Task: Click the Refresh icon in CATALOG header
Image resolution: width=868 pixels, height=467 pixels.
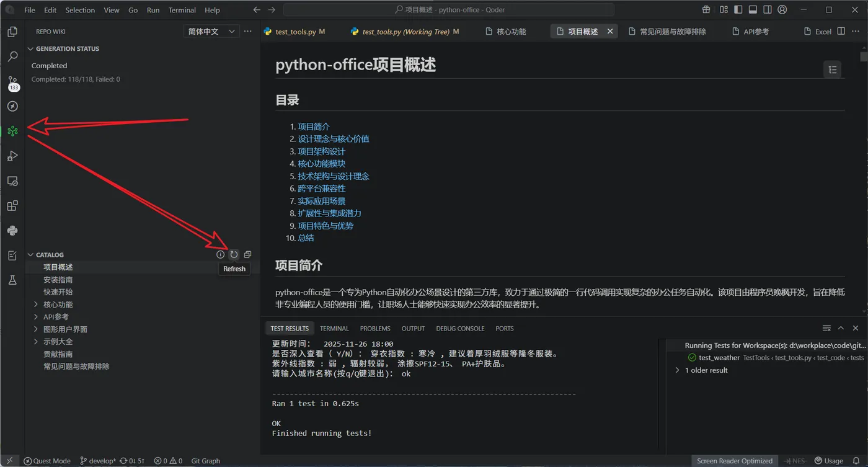Action: [234, 254]
